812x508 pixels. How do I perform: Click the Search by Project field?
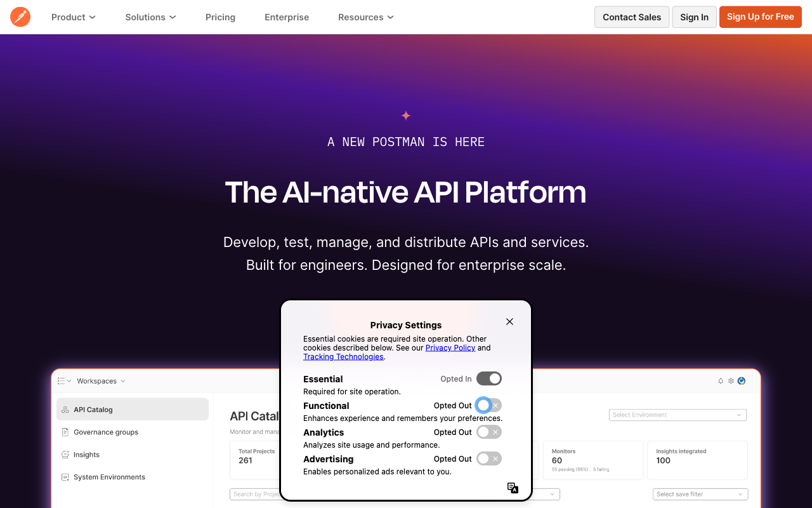[x=255, y=494]
